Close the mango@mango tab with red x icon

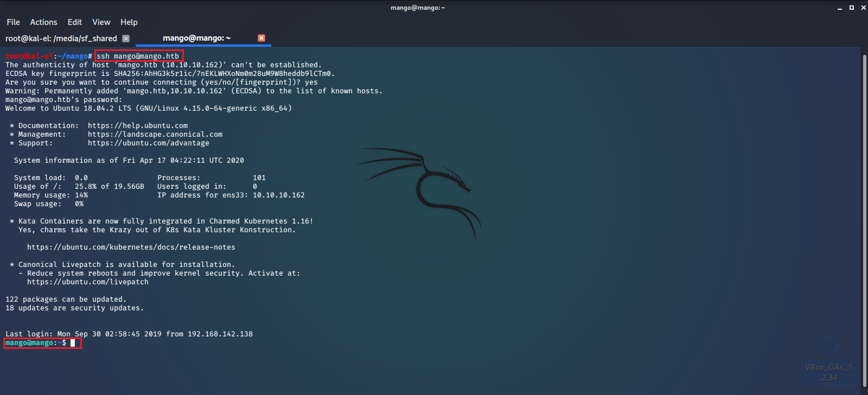261,38
